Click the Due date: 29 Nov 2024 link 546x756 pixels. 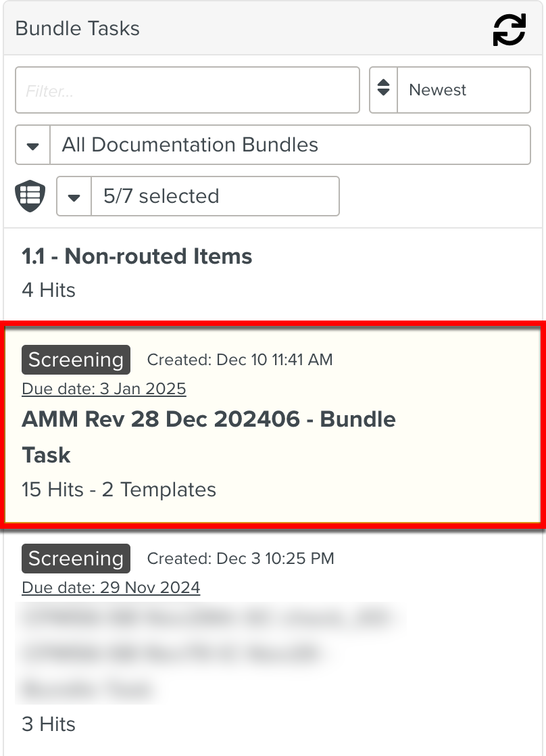(x=111, y=588)
